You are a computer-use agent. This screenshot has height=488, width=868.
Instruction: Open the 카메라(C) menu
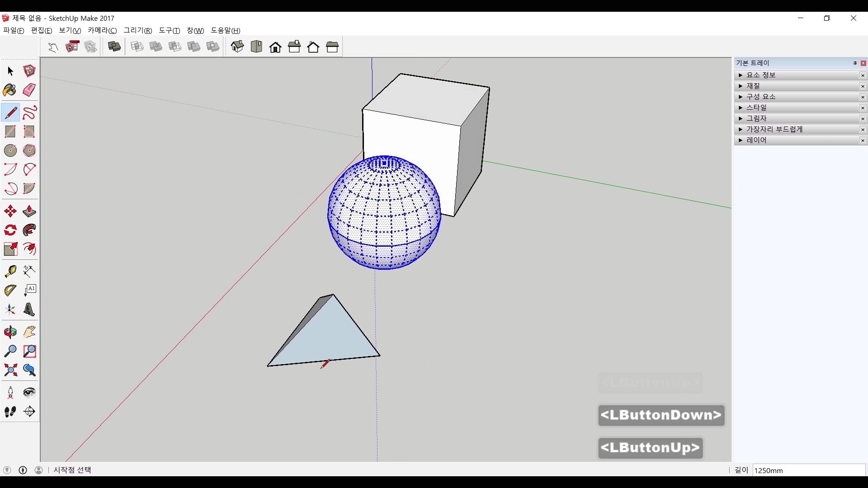(x=102, y=30)
